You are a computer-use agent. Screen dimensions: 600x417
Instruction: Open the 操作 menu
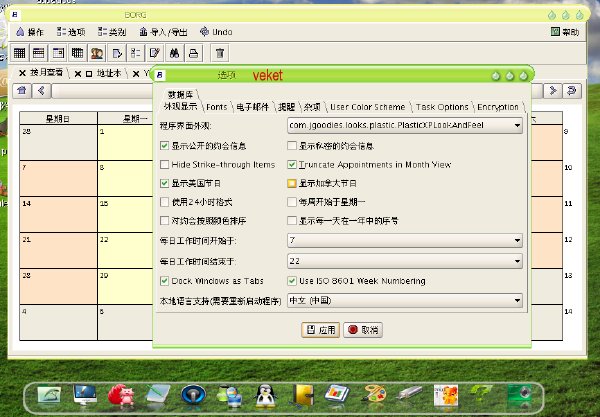[30, 32]
